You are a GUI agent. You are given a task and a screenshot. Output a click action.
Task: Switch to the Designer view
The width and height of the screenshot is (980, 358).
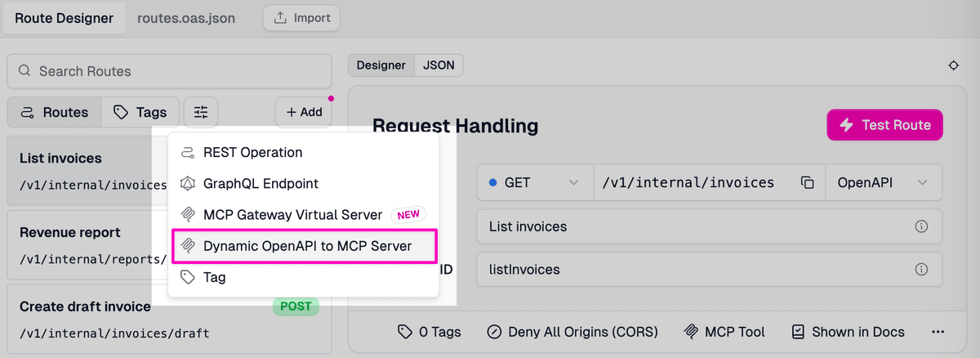[x=381, y=65]
